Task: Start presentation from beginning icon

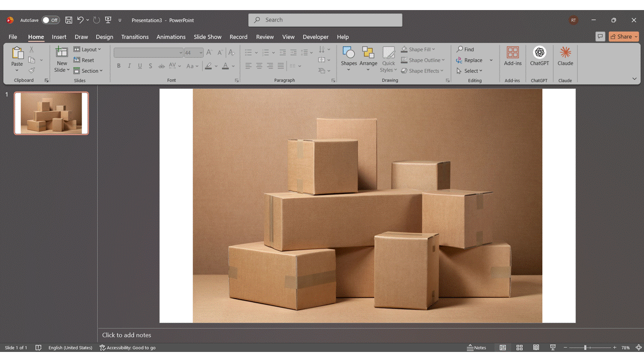Action: [x=108, y=20]
